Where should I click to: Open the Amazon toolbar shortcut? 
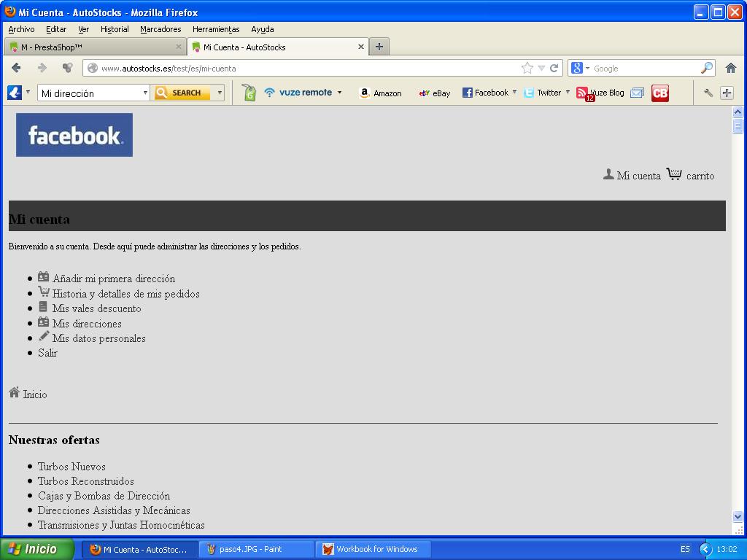tap(381, 93)
